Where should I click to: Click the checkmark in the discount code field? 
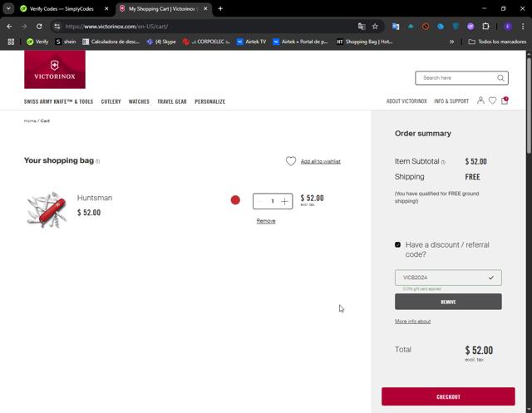click(491, 278)
